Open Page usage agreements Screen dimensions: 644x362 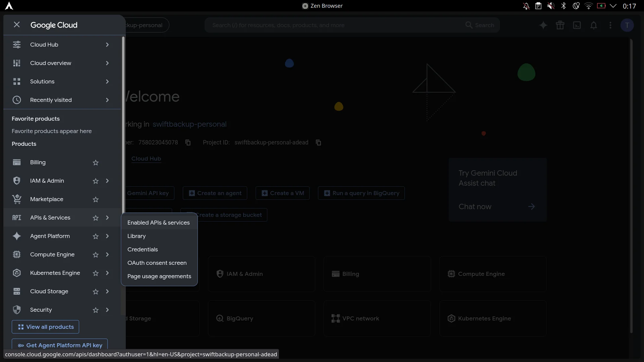pyautogui.click(x=159, y=276)
